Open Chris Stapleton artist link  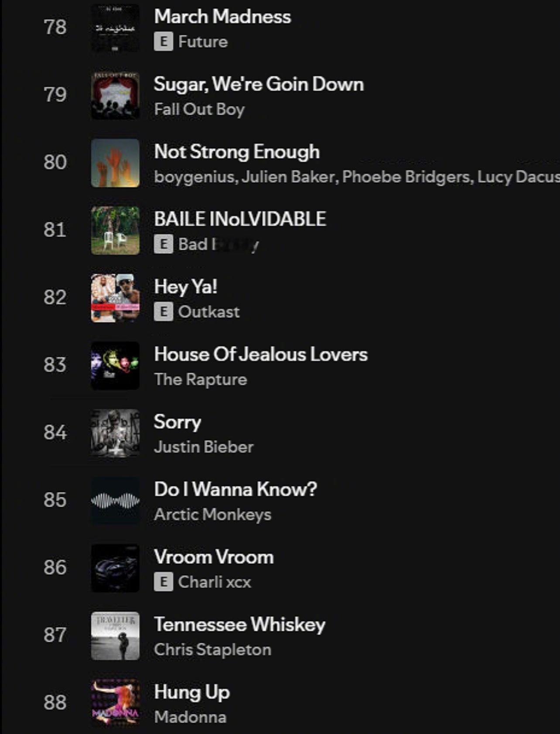(x=213, y=650)
